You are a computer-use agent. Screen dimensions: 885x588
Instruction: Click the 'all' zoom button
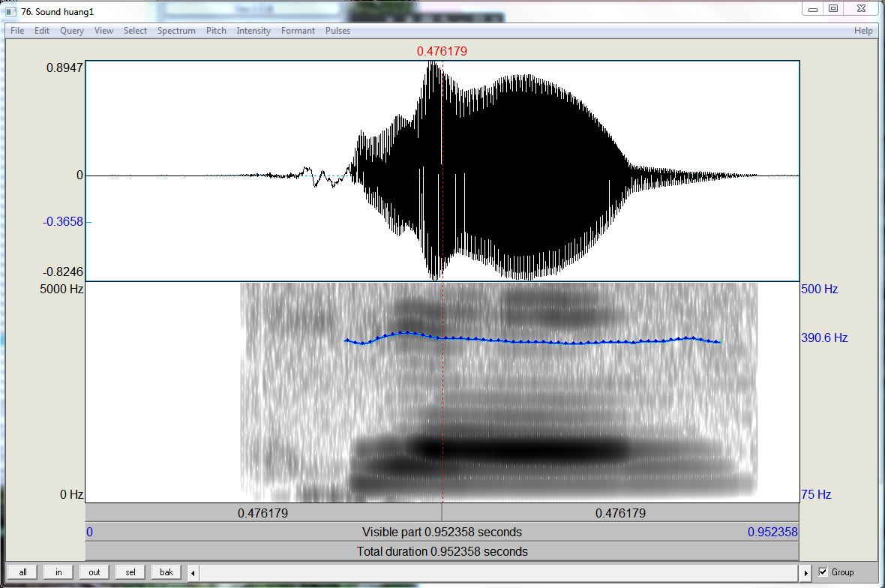(x=22, y=572)
